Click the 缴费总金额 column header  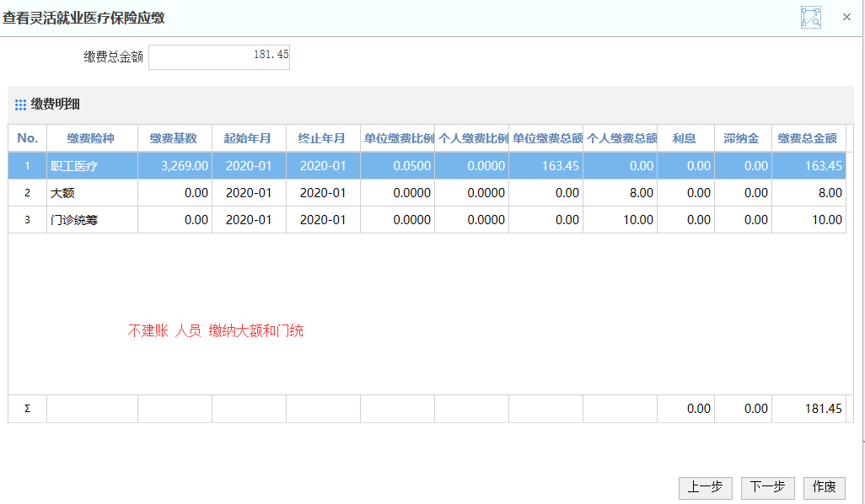coord(809,138)
